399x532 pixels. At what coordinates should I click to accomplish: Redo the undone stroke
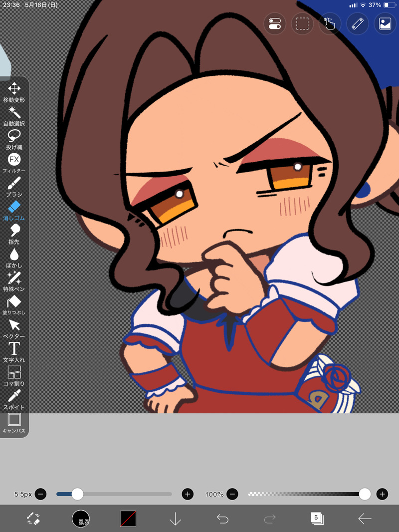(x=270, y=519)
